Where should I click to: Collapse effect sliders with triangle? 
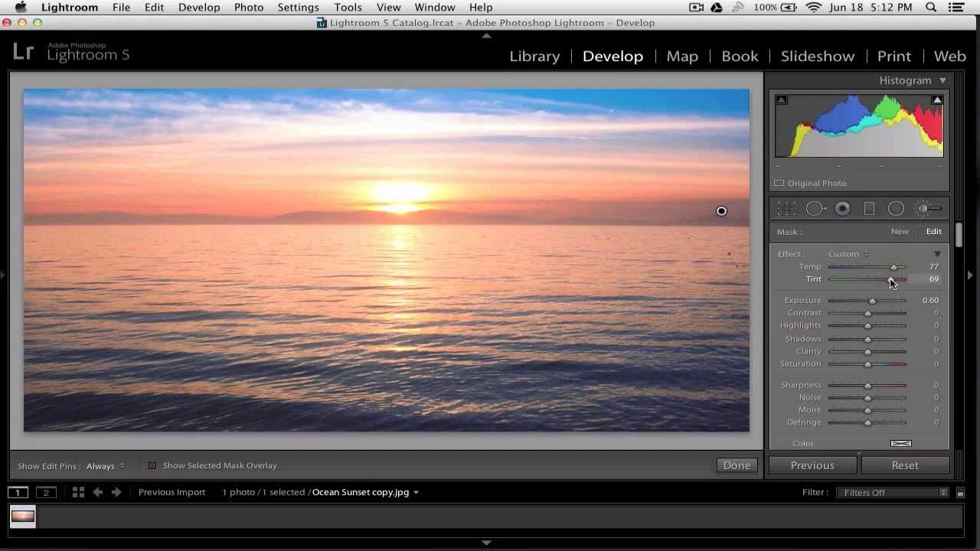tap(937, 254)
